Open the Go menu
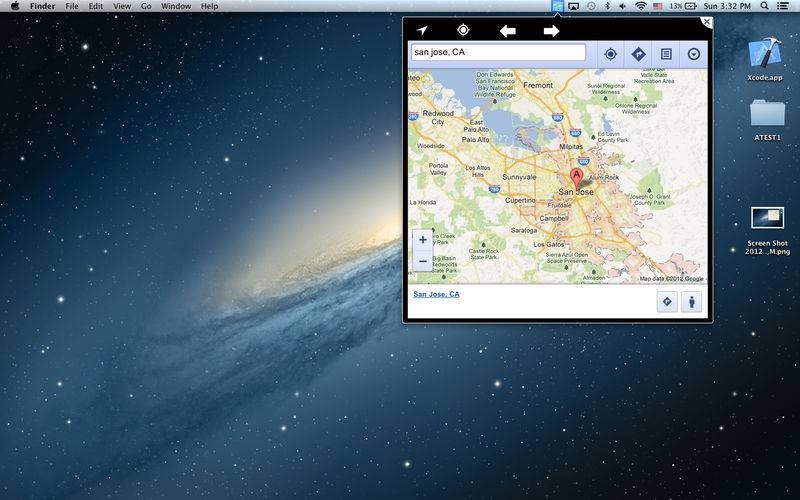This screenshot has width=800, height=500. (146, 6)
